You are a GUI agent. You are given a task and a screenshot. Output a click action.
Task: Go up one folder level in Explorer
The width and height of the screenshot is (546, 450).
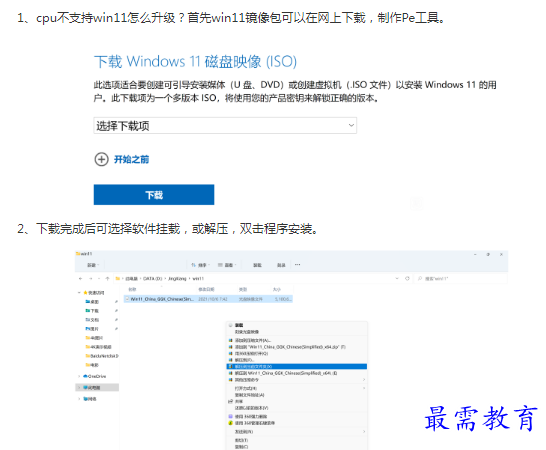tap(107, 279)
